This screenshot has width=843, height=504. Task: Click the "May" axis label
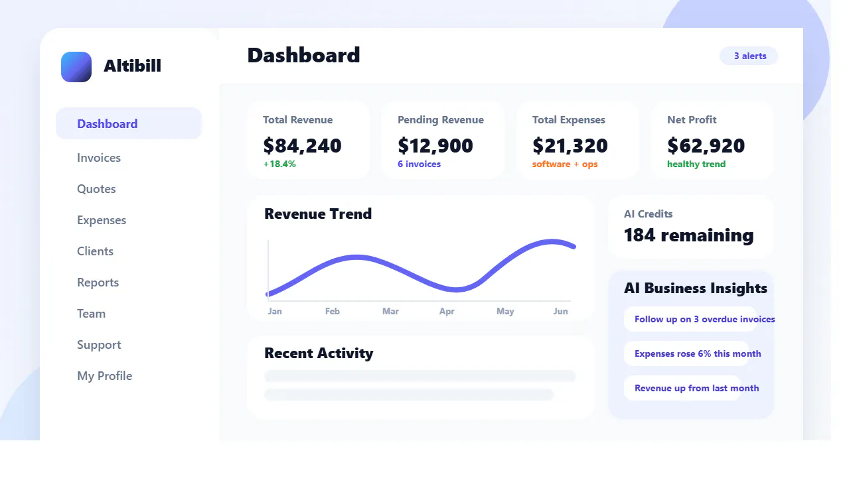tap(505, 311)
